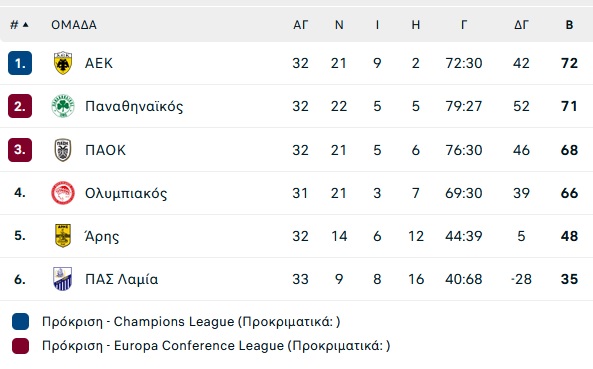This screenshot has width=593, height=369.
Task: Open the Παναθηναϊκός team name link
Action: (134, 106)
